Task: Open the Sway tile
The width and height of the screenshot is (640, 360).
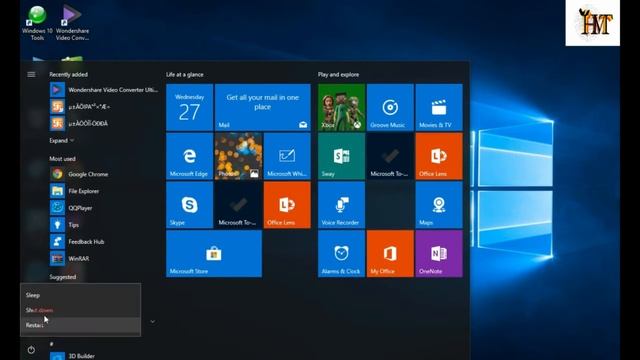Action: [341, 156]
